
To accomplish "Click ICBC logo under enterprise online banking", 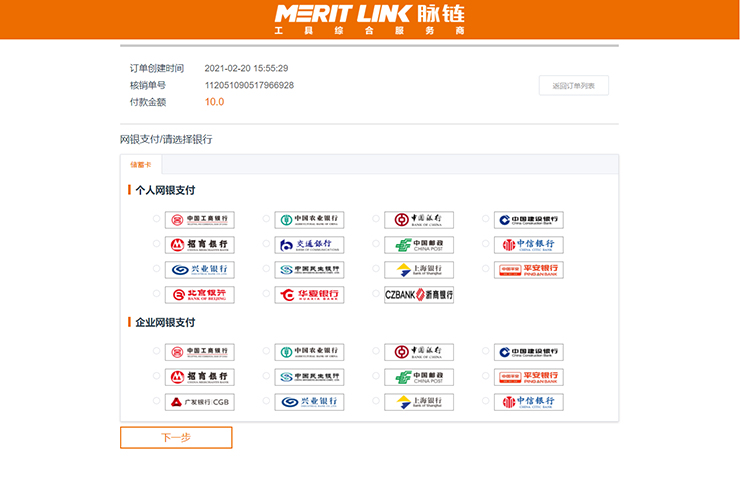I will [200, 352].
